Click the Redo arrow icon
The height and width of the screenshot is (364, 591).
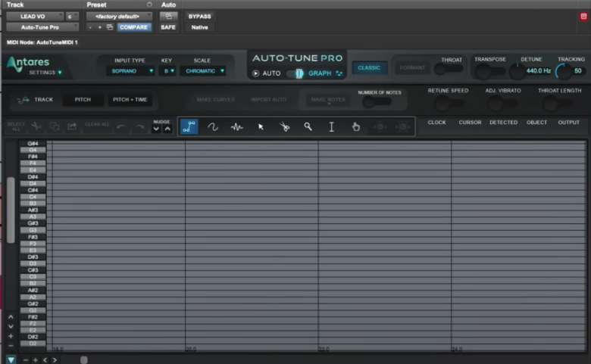(139, 127)
